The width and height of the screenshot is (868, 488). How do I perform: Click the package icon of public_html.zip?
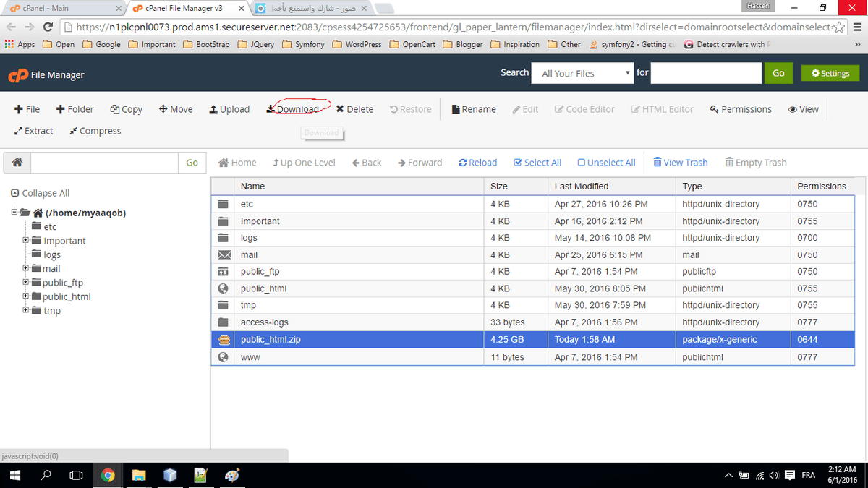click(224, 339)
